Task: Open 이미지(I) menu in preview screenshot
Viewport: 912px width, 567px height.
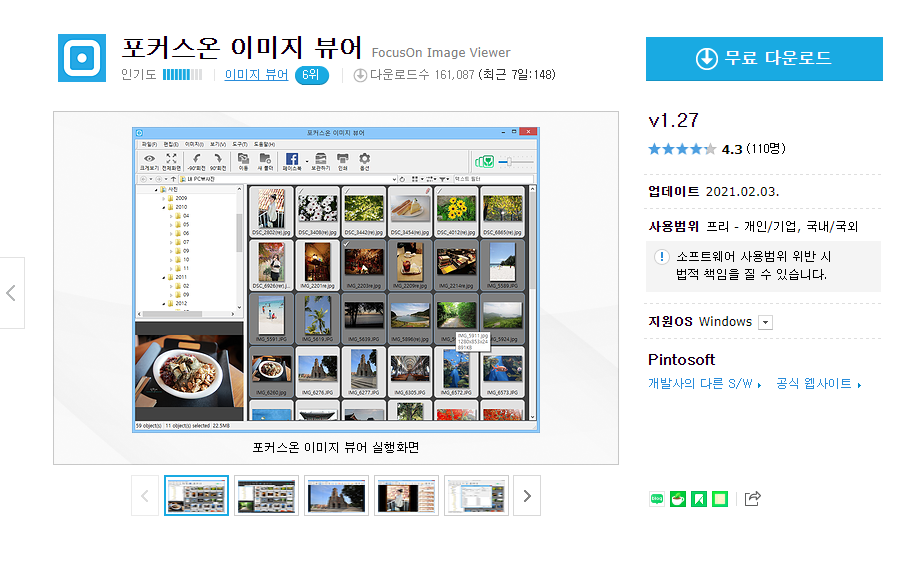Action: click(194, 144)
